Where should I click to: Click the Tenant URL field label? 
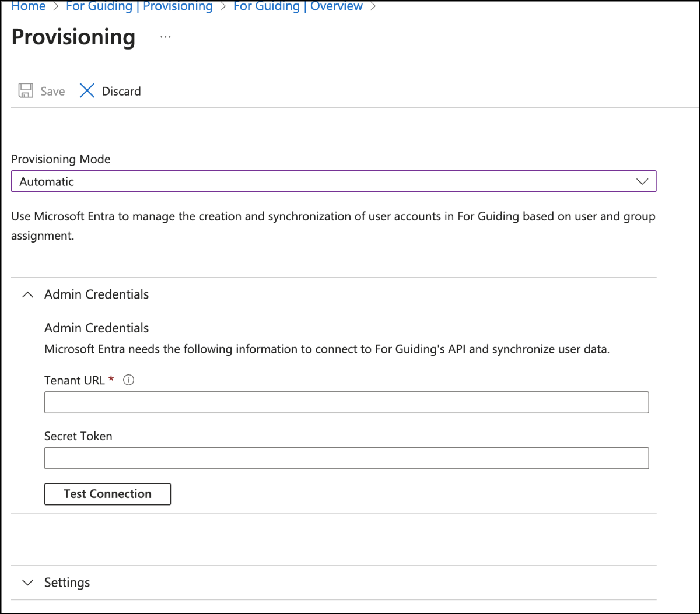tap(74, 380)
